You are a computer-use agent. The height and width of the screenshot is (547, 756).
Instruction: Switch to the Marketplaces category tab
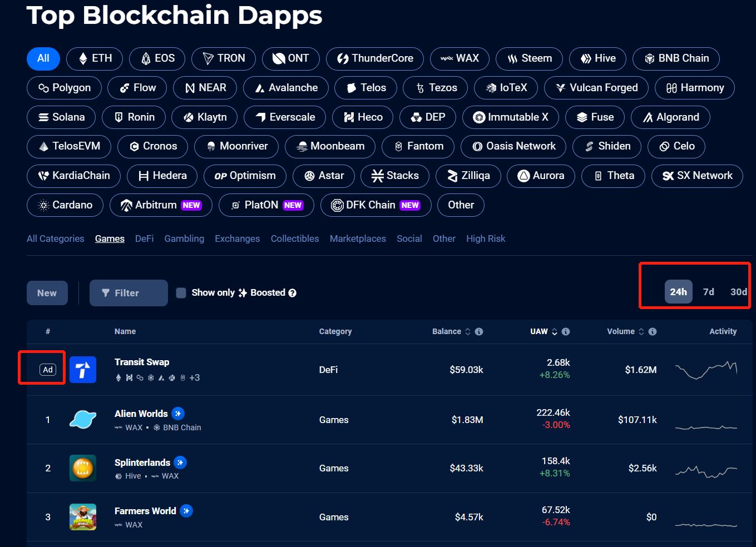tap(358, 238)
